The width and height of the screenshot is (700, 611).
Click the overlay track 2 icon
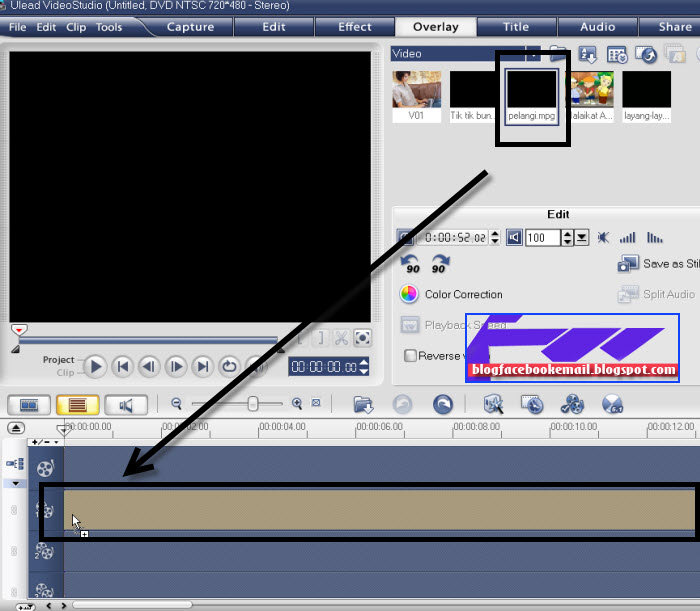click(44, 551)
